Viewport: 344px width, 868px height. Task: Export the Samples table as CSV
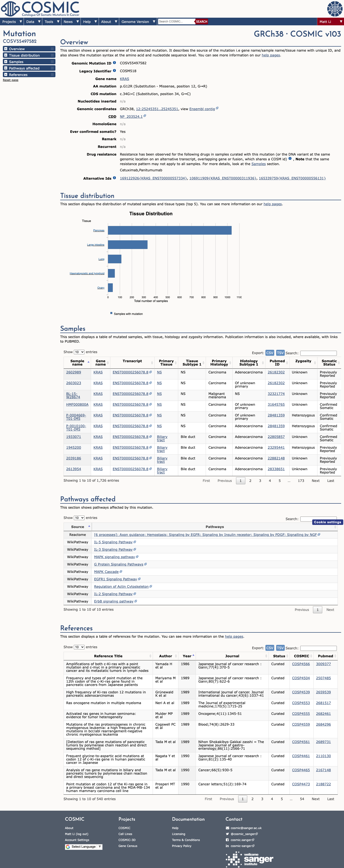(x=270, y=353)
